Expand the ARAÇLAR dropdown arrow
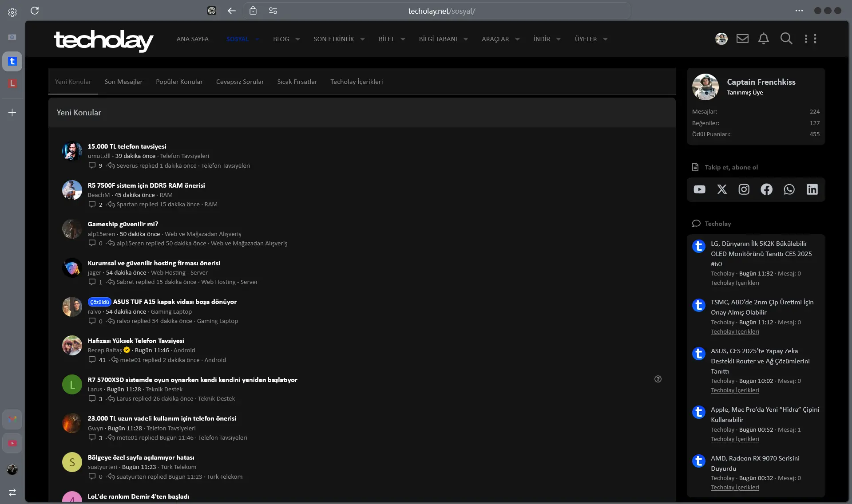The height and width of the screenshot is (504, 852). coord(517,39)
